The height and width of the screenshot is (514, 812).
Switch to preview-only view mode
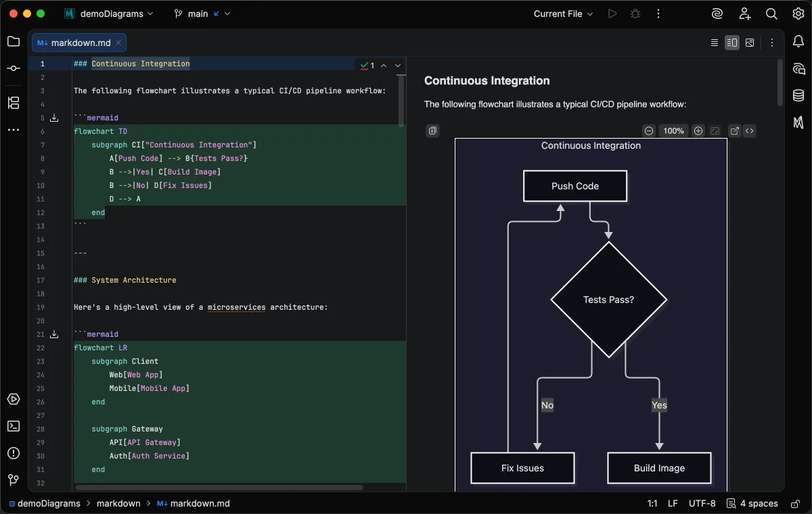point(750,43)
